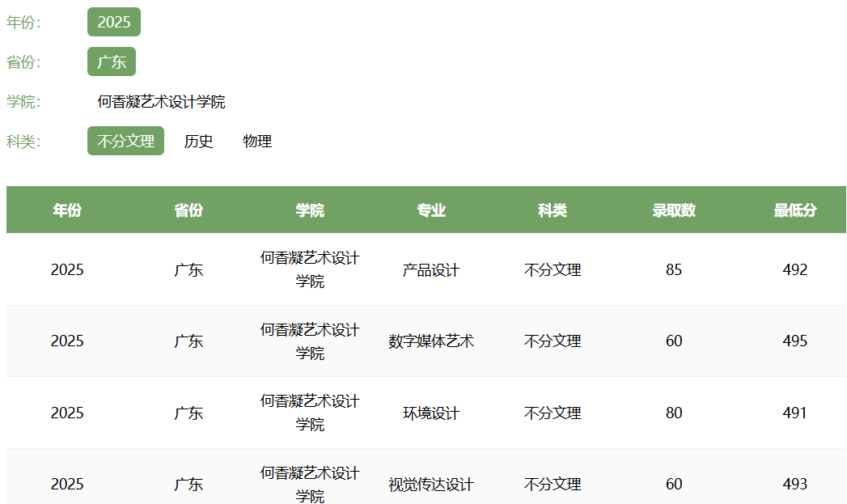This screenshot has width=847, height=504.
Task: Choose the 何香凝艺术设计学院 college filter option
Action: coord(161,102)
